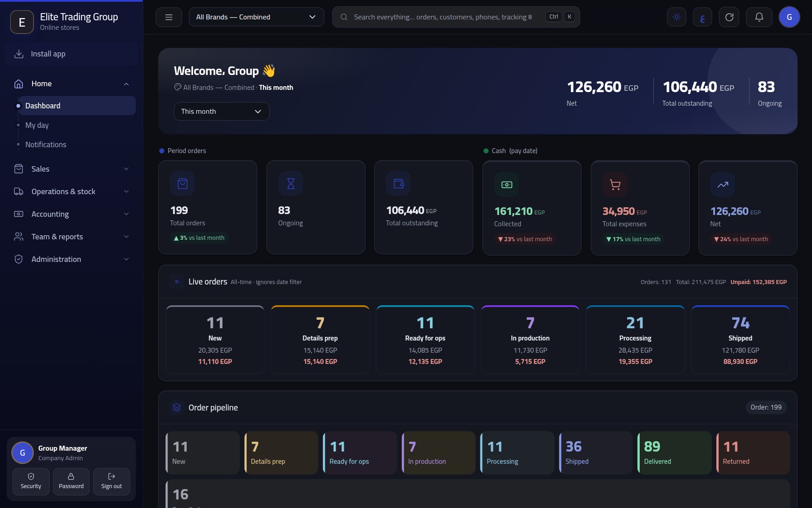Sign out of the account
This screenshot has height=508, width=812.
pyautogui.click(x=111, y=481)
